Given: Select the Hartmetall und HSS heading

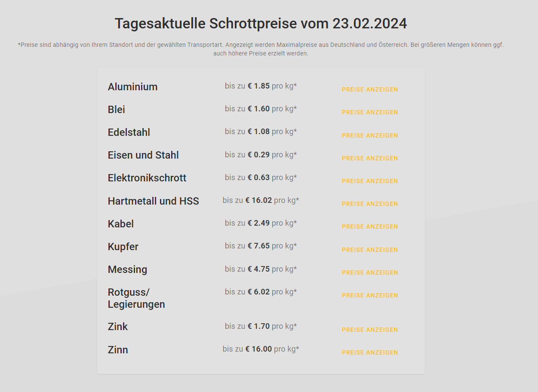Looking at the screenshot, I should 154,201.
